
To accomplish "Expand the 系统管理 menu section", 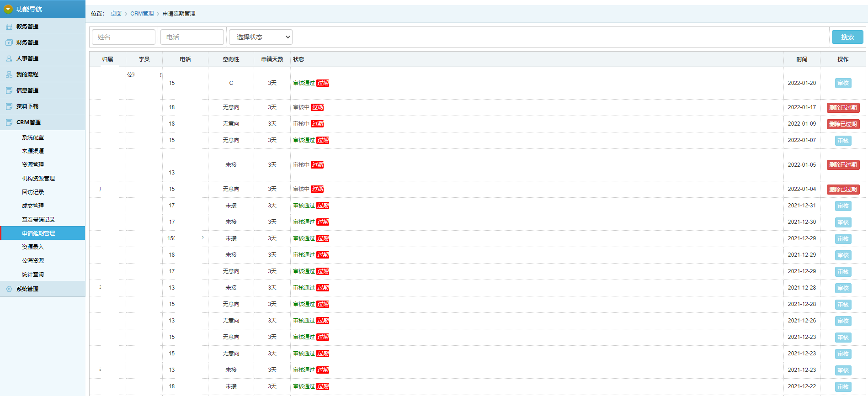I will point(27,289).
